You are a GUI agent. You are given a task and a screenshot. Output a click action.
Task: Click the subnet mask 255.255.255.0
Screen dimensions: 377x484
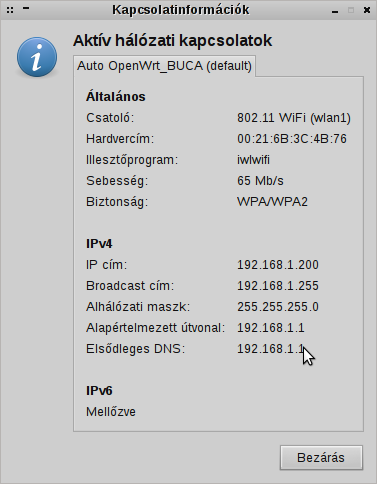point(278,307)
